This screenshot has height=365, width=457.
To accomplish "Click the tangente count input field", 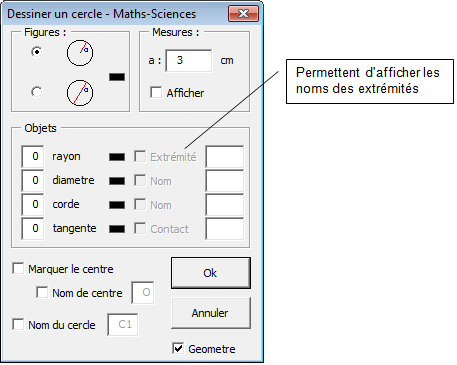I will coord(33,228).
